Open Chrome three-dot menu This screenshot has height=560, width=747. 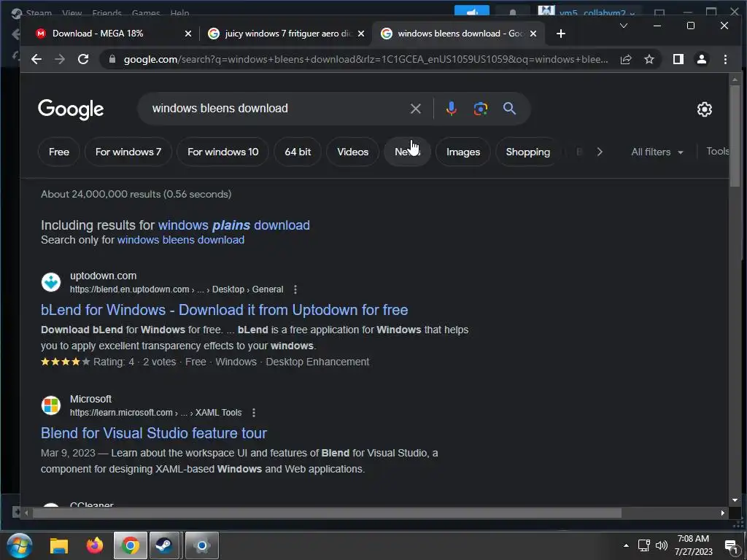[725, 59]
